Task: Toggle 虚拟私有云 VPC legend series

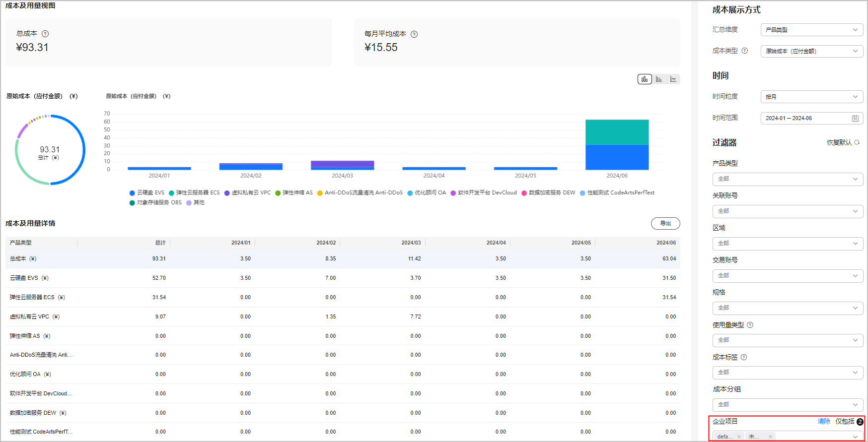Action: coord(247,193)
